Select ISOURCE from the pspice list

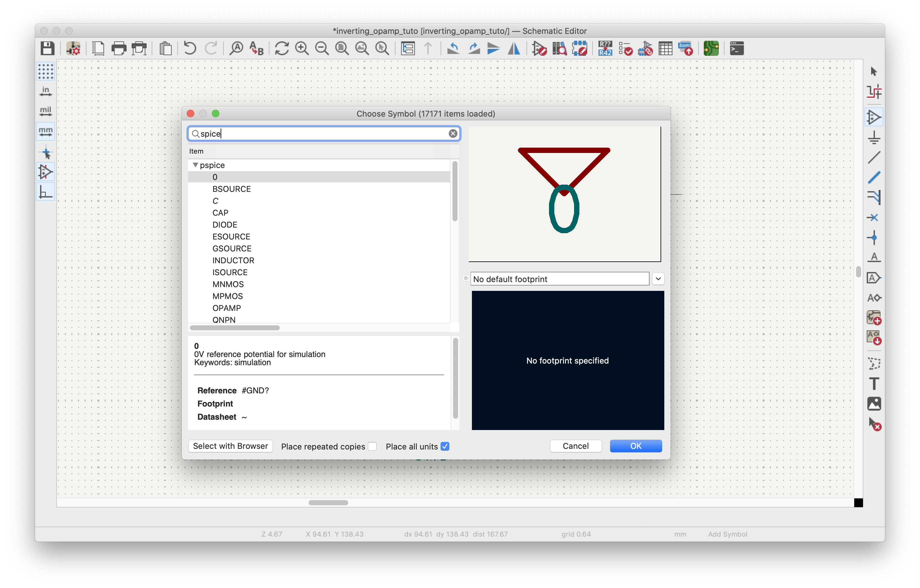230,272
